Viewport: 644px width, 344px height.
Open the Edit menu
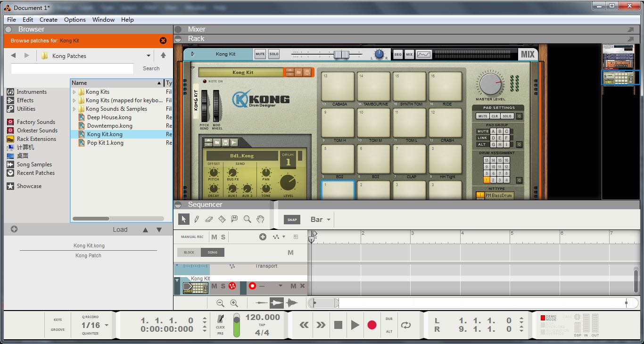click(28, 19)
